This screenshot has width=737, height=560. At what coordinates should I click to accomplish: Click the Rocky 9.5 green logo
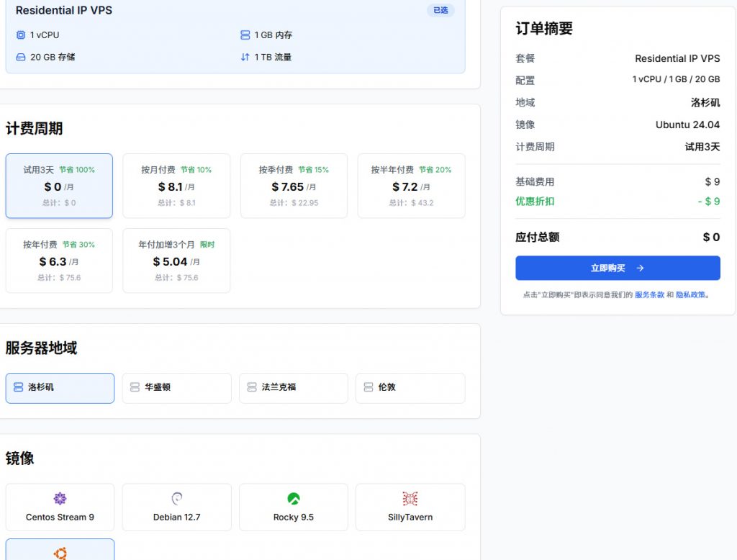click(x=293, y=497)
